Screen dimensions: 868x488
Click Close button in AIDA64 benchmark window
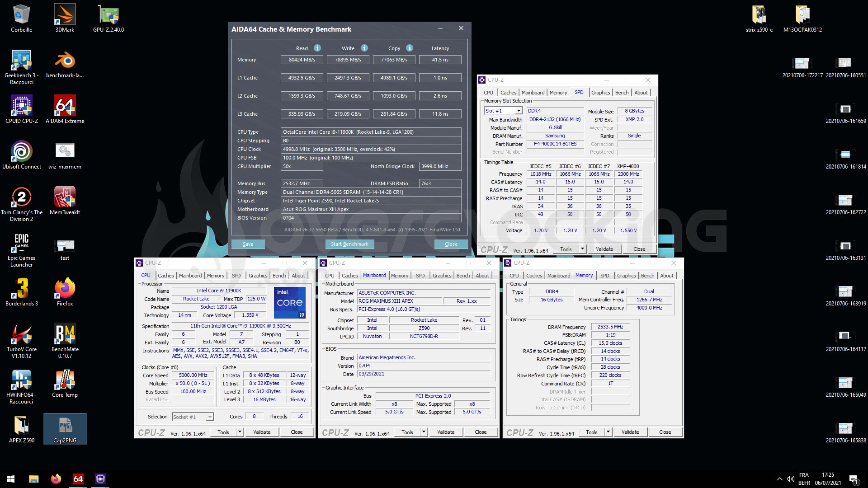point(451,244)
